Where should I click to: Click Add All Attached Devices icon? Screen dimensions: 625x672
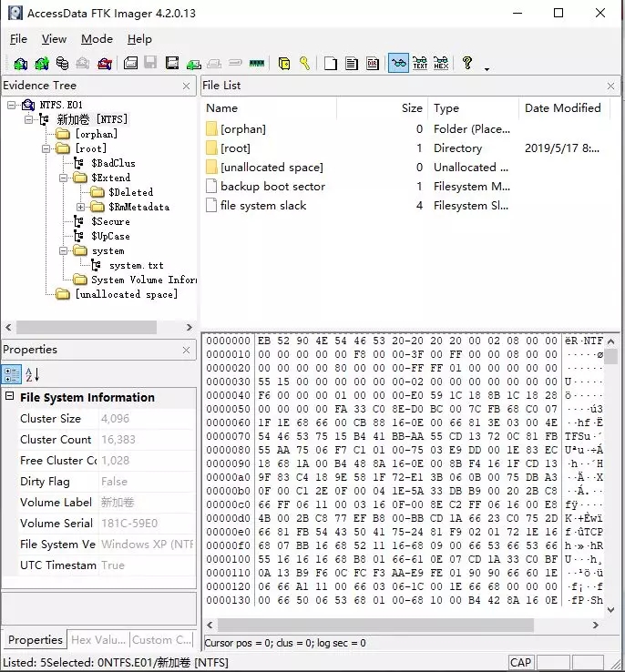[41, 64]
